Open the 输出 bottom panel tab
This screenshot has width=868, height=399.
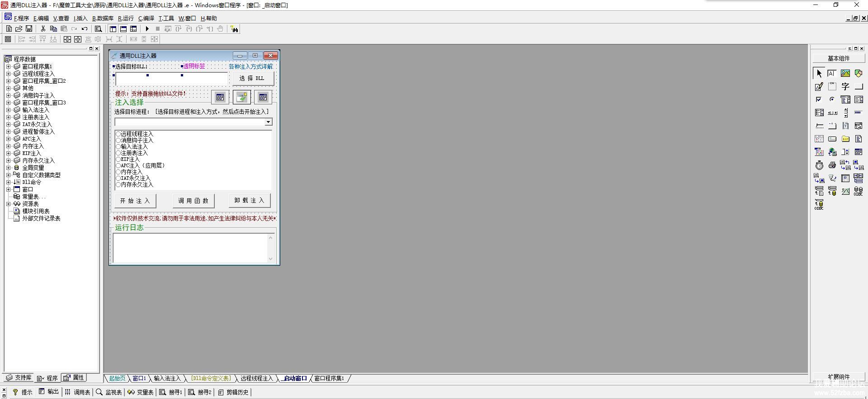point(49,392)
